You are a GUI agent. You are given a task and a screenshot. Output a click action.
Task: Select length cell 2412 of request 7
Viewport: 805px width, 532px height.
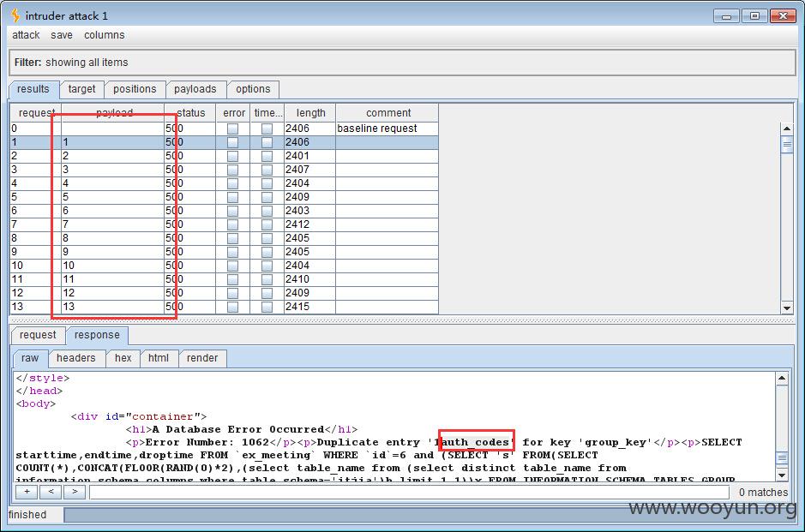coord(309,224)
